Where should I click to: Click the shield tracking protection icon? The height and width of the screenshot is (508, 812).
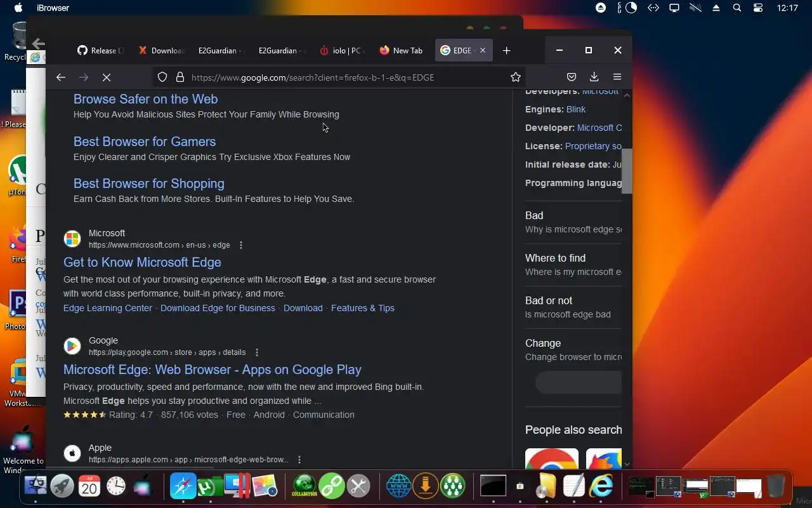click(x=162, y=77)
